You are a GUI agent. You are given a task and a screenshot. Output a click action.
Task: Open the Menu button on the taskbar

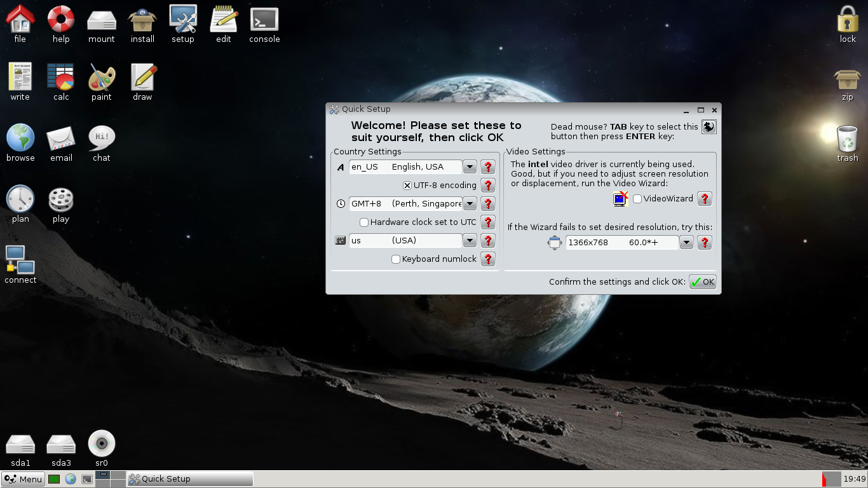coord(24,479)
